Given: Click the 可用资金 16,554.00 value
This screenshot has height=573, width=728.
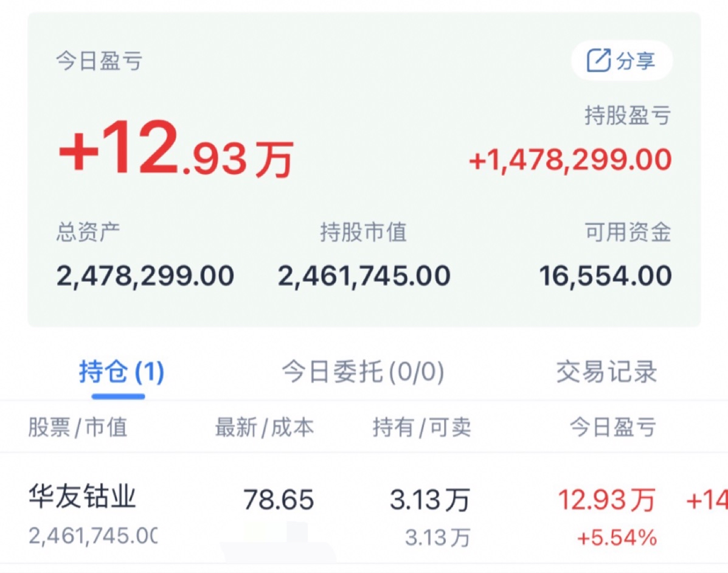Looking at the screenshot, I should [605, 276].
